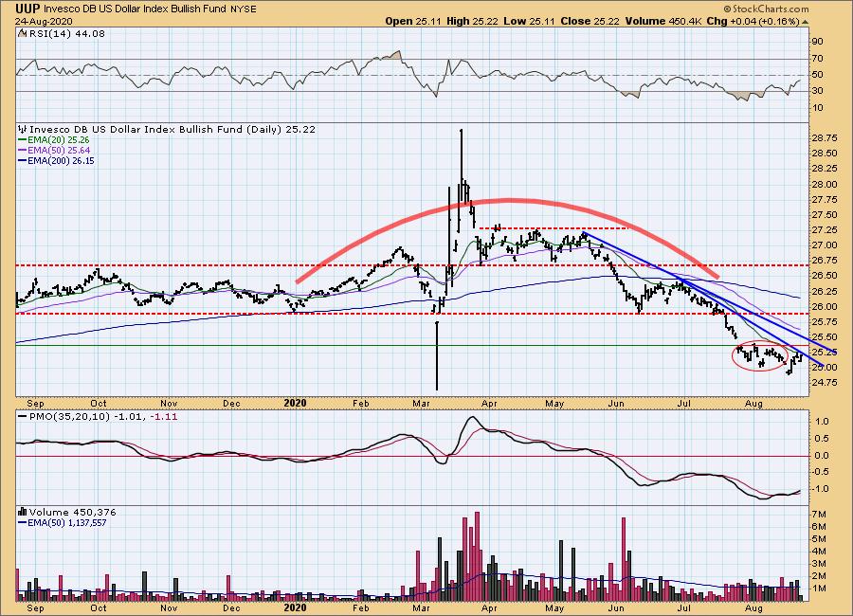Click the NYSE exchange label
This screenshot has width=853, height=616.
pos(244,9)
